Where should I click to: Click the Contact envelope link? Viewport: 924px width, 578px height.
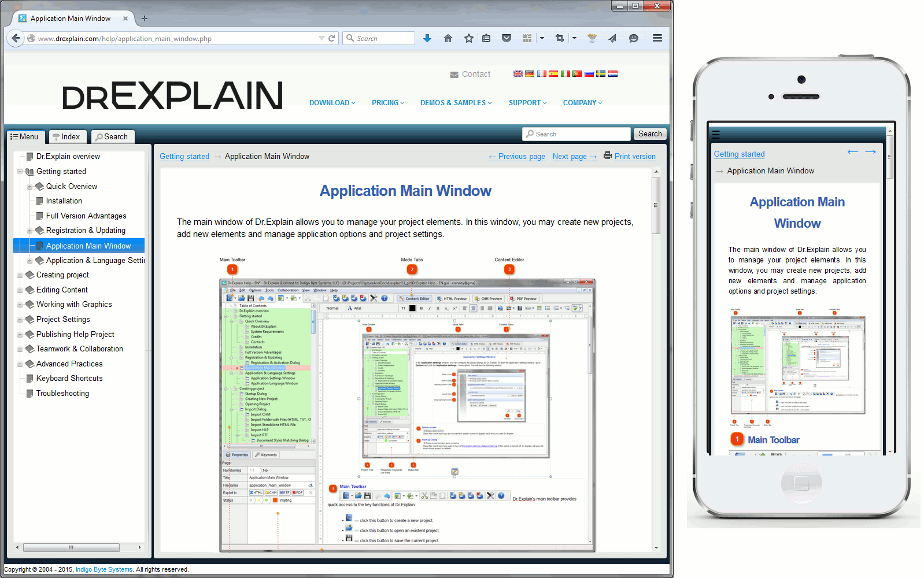[470, 74]
